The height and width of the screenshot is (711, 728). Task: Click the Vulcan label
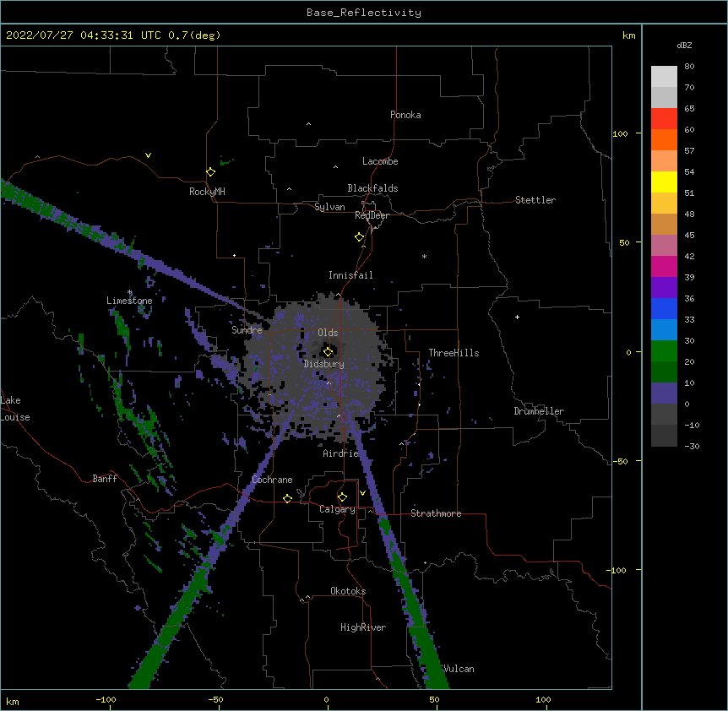click(459, 669)
